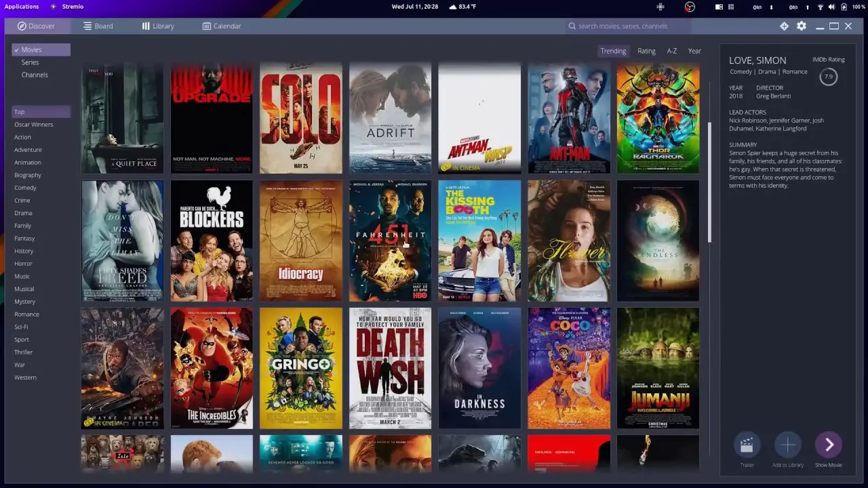Sort movies A-Z
868x488 pixels.
click(672, 51)
